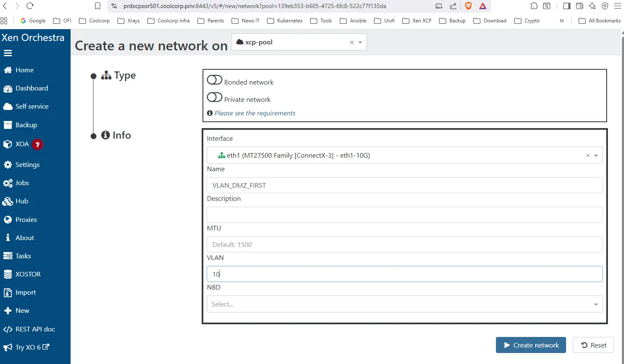The height and width of the screenshot is (364, 624).
Task: Enable the Private network toggle
Action: (214, 97)
